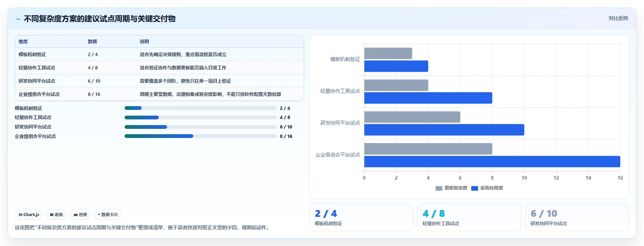Toggle the 原始复杂度 legend item
644x246 pixels.
[451, 188]
